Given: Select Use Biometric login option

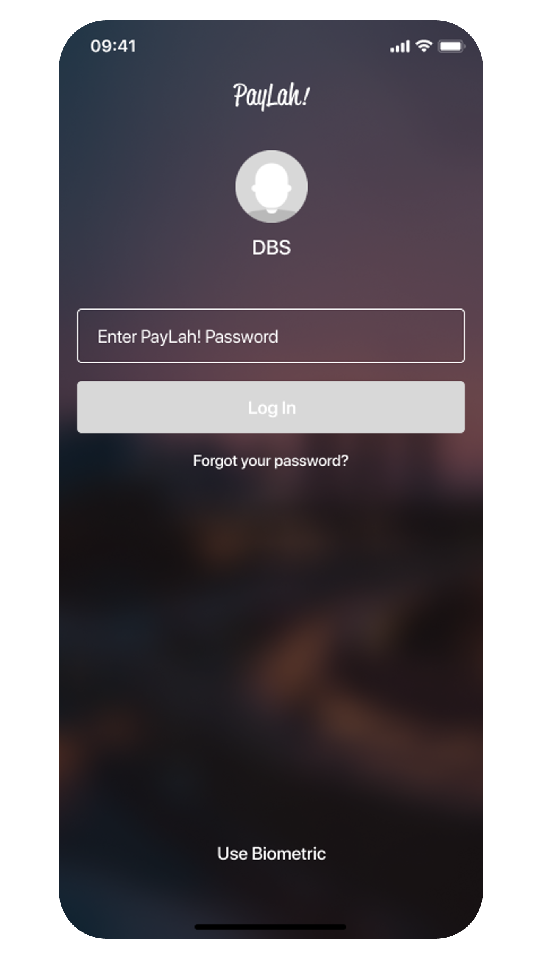Looking at the screenshot, I should [272, 853].
